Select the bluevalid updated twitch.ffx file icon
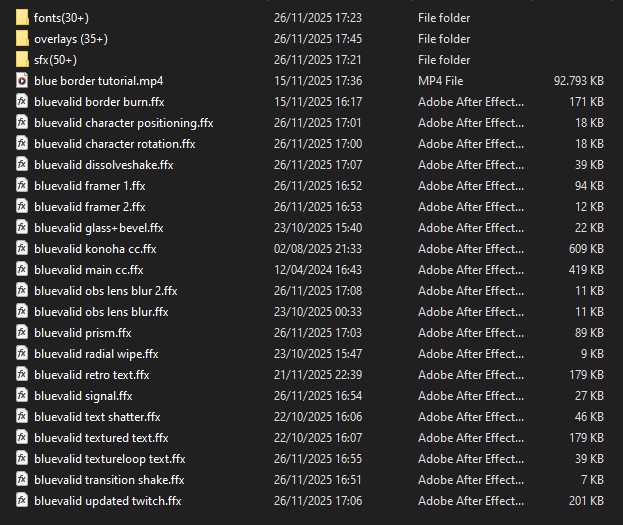Viewport: 623px width, 525px height. point(22,500)
